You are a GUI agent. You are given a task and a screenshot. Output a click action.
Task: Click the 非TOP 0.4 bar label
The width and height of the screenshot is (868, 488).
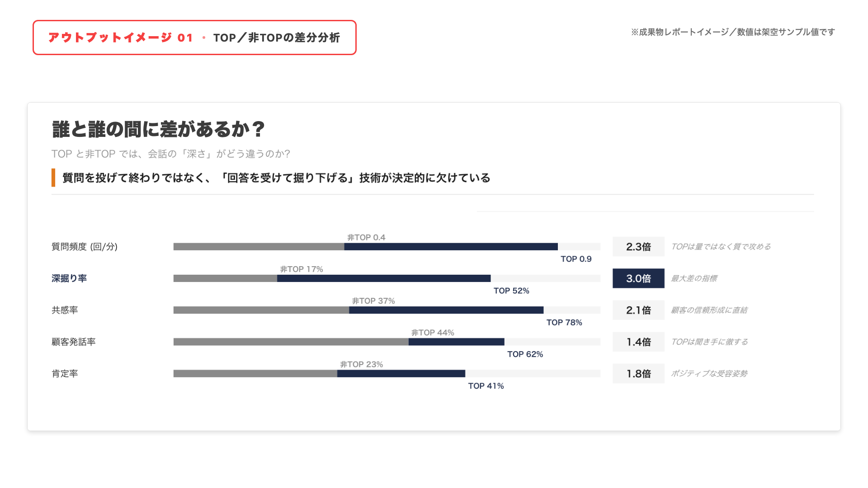(x=366, y=237)
